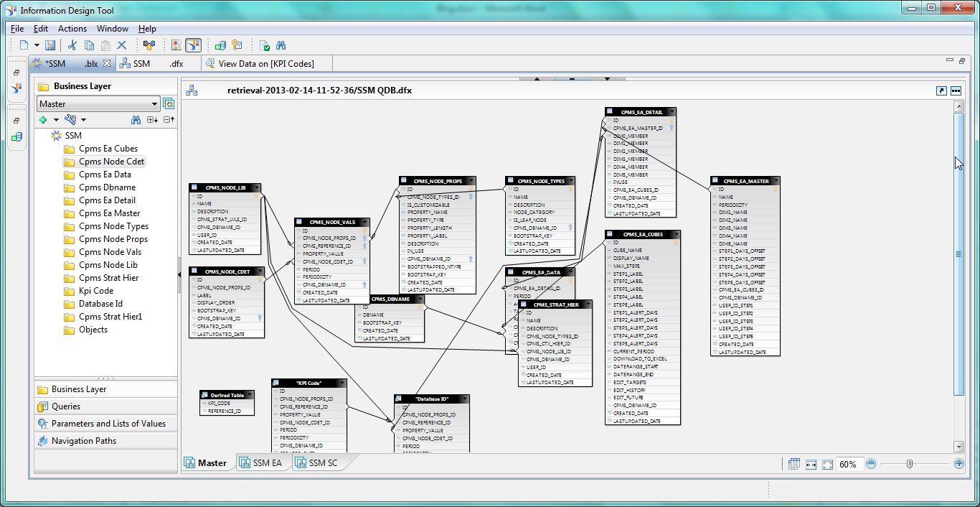Click the three-dots options icon in data foundation header

click(x=956, y=90)
